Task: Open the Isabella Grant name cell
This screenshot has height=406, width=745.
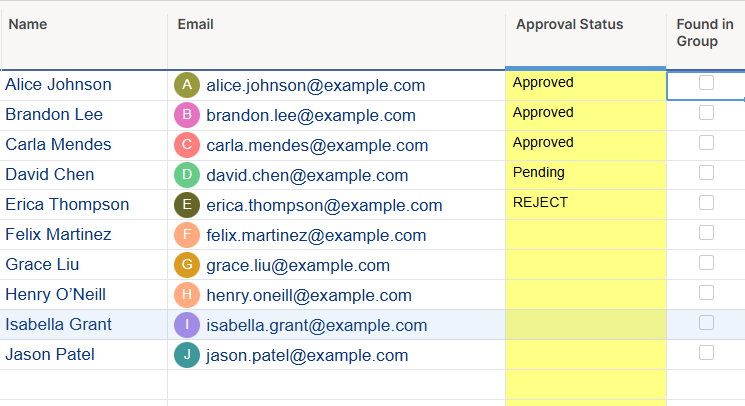Action: (84, 325)
